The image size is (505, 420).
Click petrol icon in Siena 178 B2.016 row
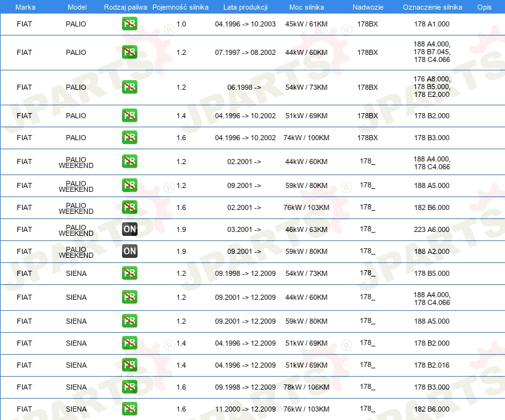pyautogui.click(x=129, y=364)
